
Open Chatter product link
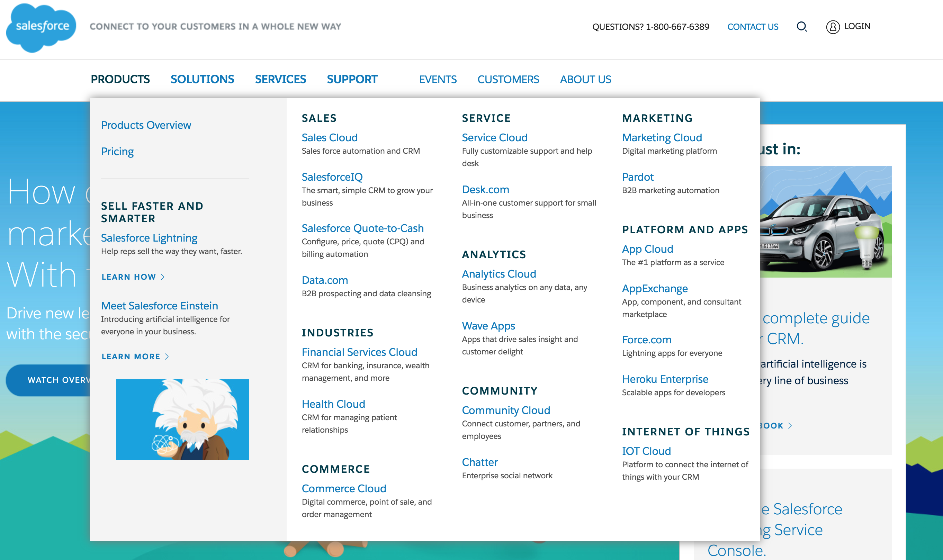[479, 462]
